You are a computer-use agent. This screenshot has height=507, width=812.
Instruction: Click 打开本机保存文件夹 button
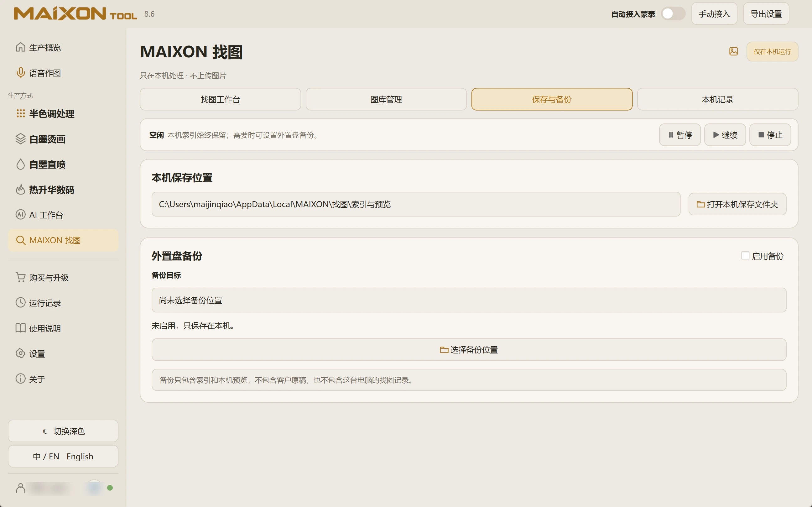pyautogui.click(x=737, y=204)
